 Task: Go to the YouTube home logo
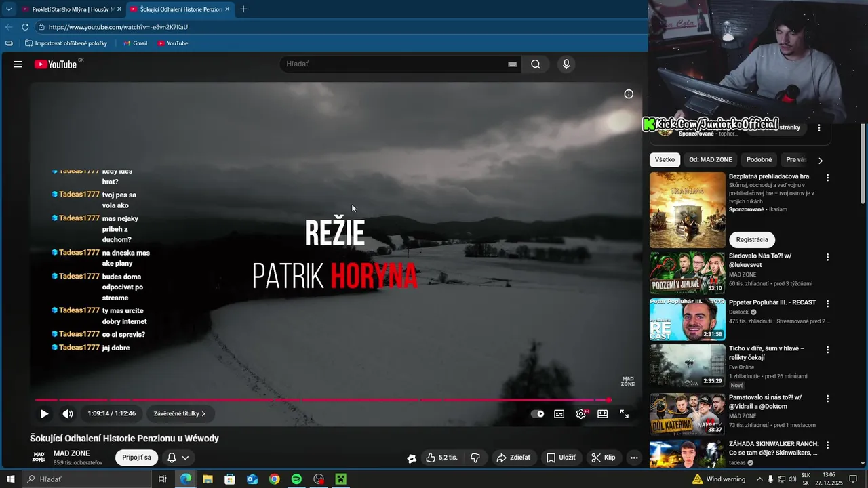pos(56,64)
